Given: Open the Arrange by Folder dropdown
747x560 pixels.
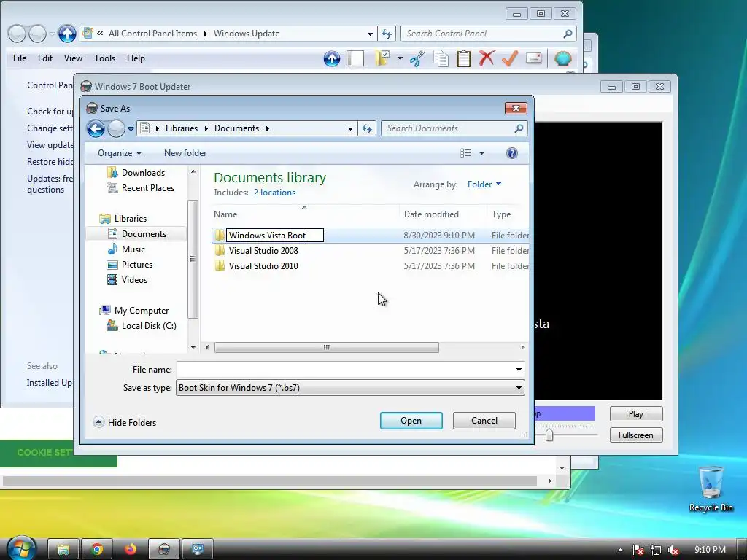Looking at the screenshot, I should point(484,184).
